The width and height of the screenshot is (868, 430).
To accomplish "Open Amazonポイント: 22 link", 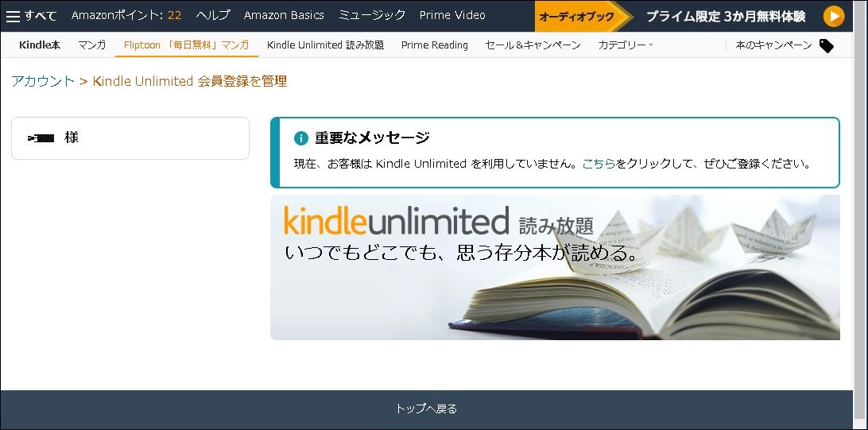I will point(126,15).
